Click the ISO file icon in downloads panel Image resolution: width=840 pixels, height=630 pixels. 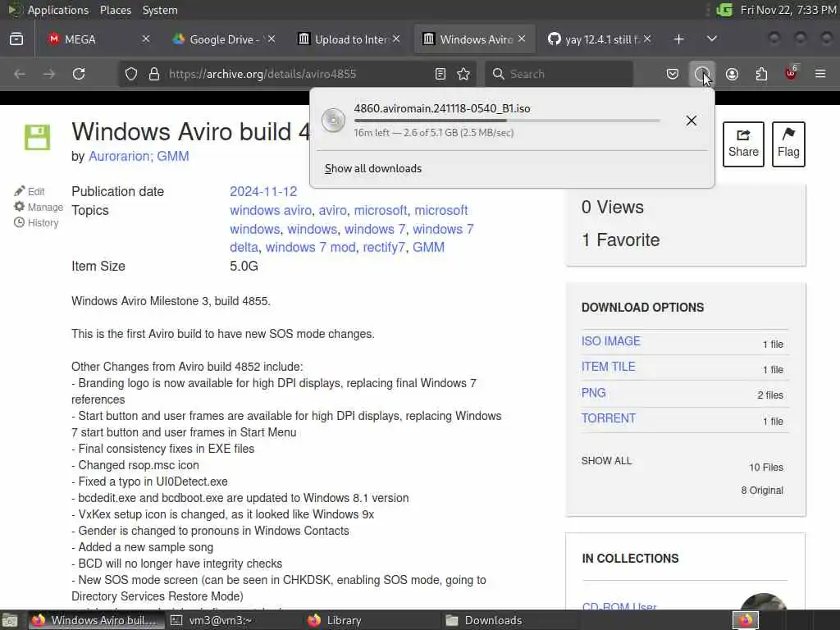(333, 120)
